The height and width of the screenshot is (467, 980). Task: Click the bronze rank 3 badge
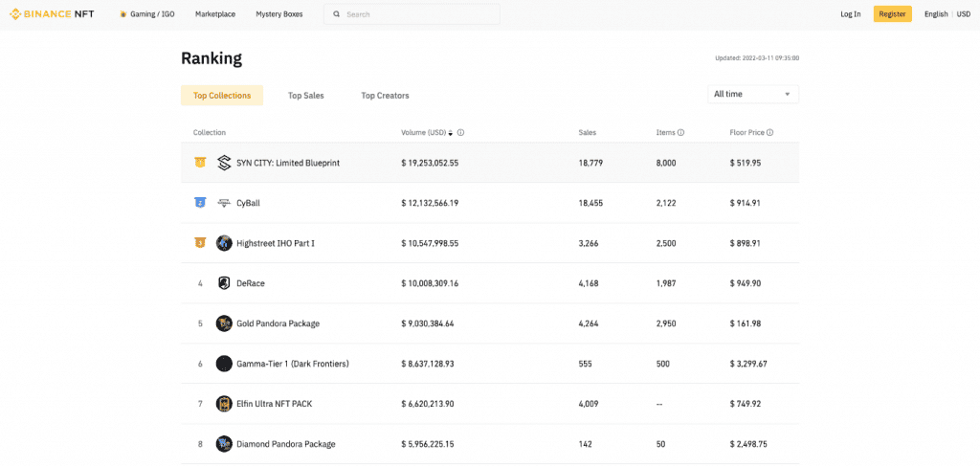click(199, 242)
